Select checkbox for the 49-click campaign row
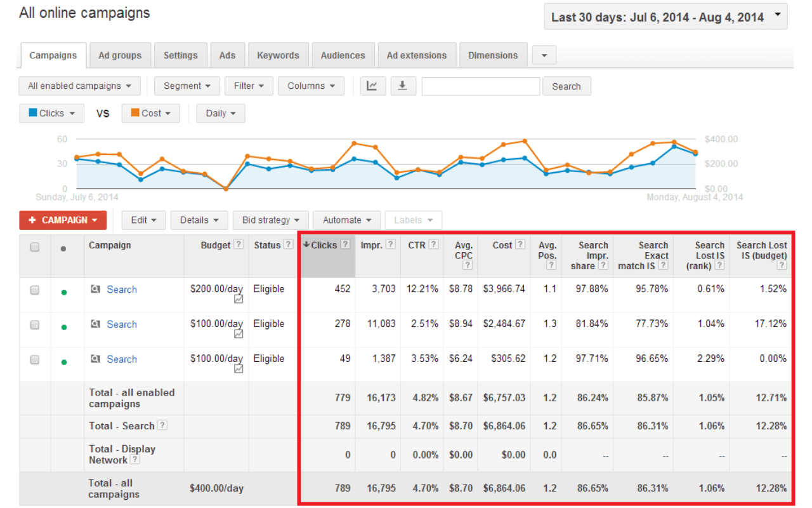Image resolution: width=812 pixels, height=508 pixels. 35,360
